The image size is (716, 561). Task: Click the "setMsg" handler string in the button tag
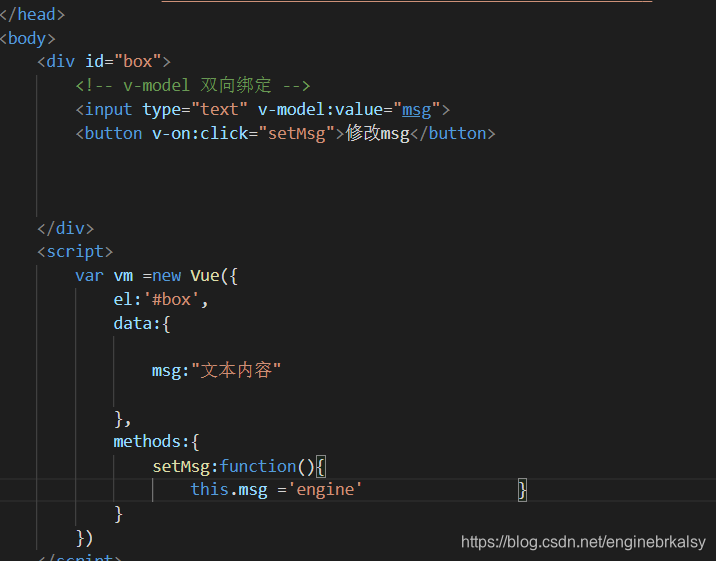[x=297, y=134]
